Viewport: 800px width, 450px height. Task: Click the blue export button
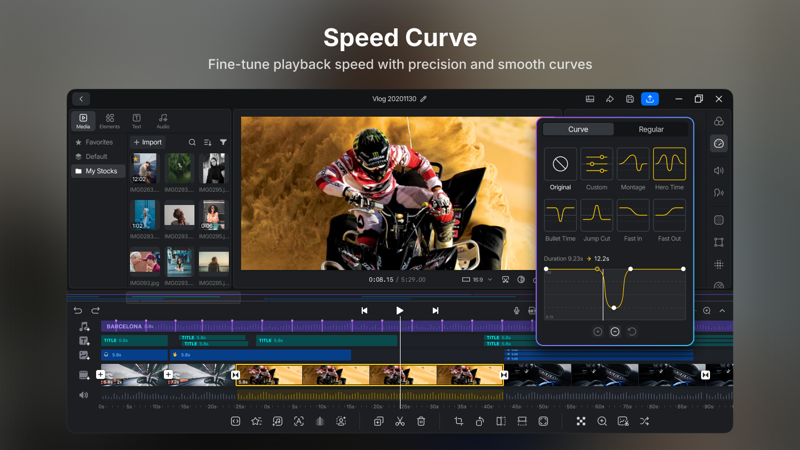click(649, 99)
